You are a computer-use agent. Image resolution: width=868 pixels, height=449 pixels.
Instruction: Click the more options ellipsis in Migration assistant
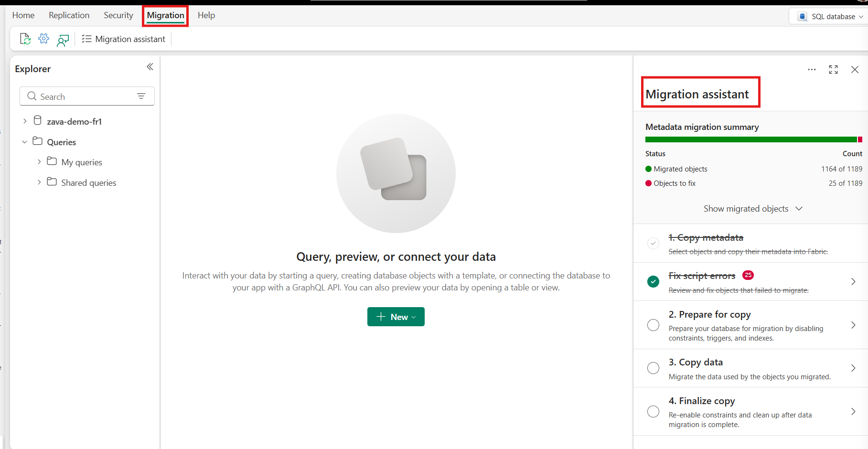(x=812, y=69)
